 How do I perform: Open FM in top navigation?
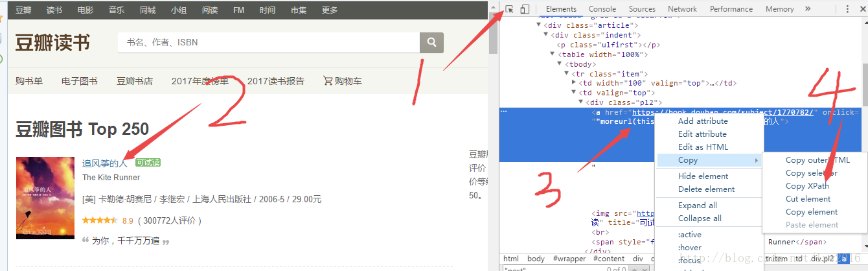coord(238,10)
